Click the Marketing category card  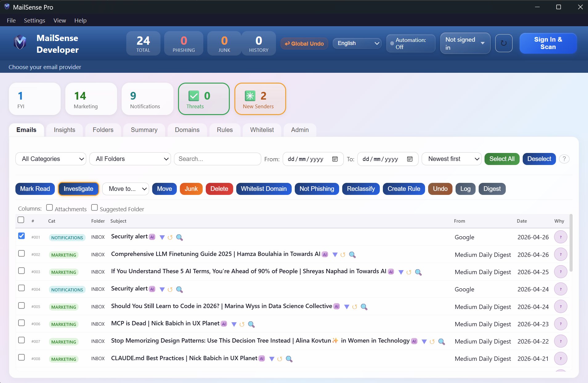click(x=91, y=99)
